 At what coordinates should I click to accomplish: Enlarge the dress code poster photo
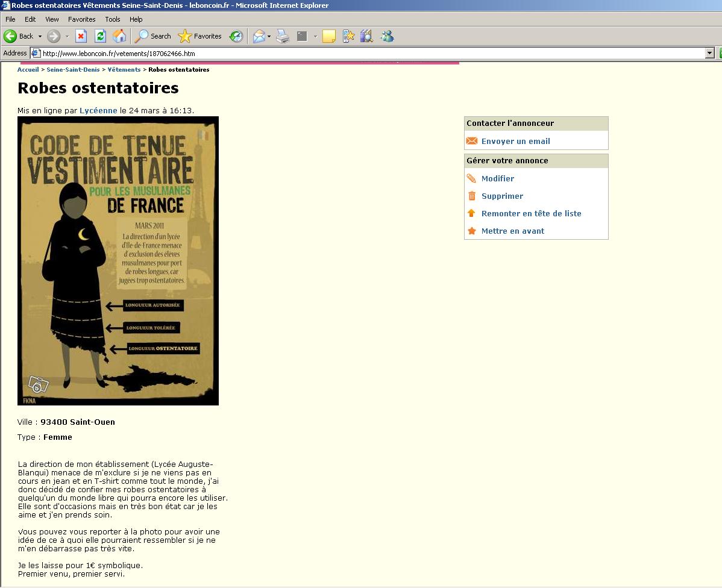coord(118,261)
